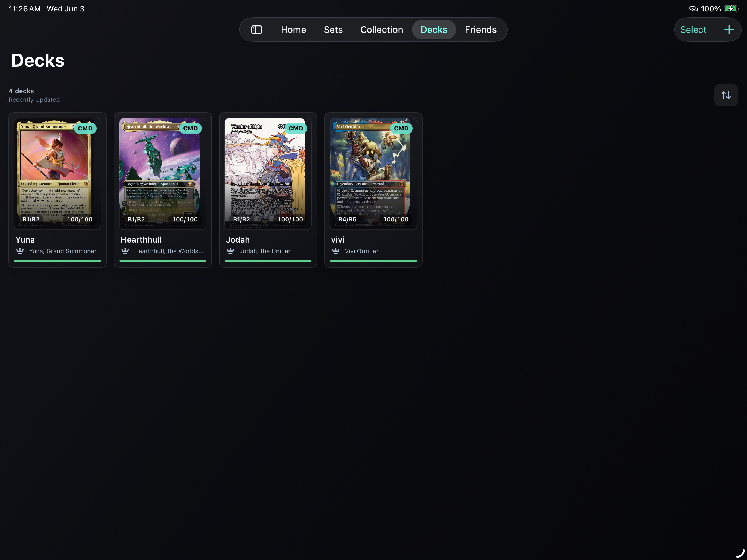
Task: Click commander name Vivi Ornitier
Action: coord(361,251)
